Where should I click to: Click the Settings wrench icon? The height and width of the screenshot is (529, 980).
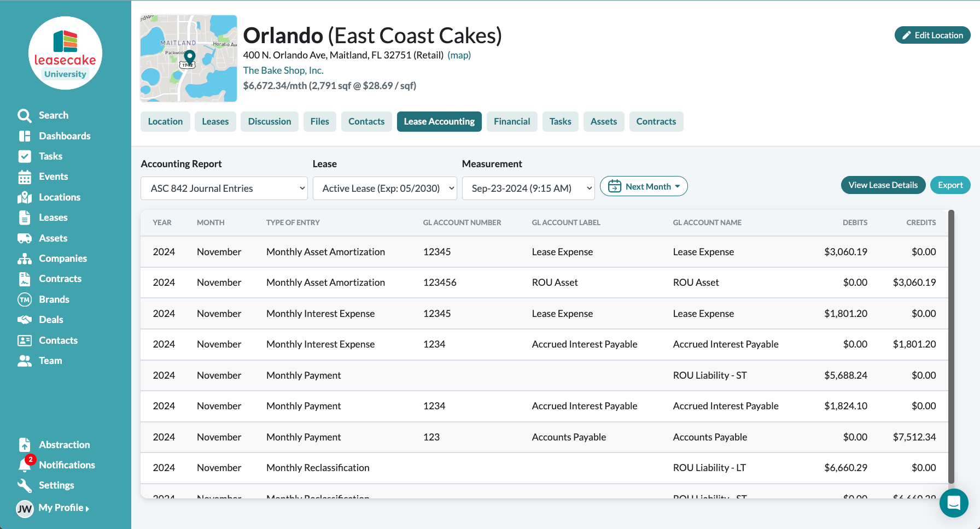(x=25, y=485)
